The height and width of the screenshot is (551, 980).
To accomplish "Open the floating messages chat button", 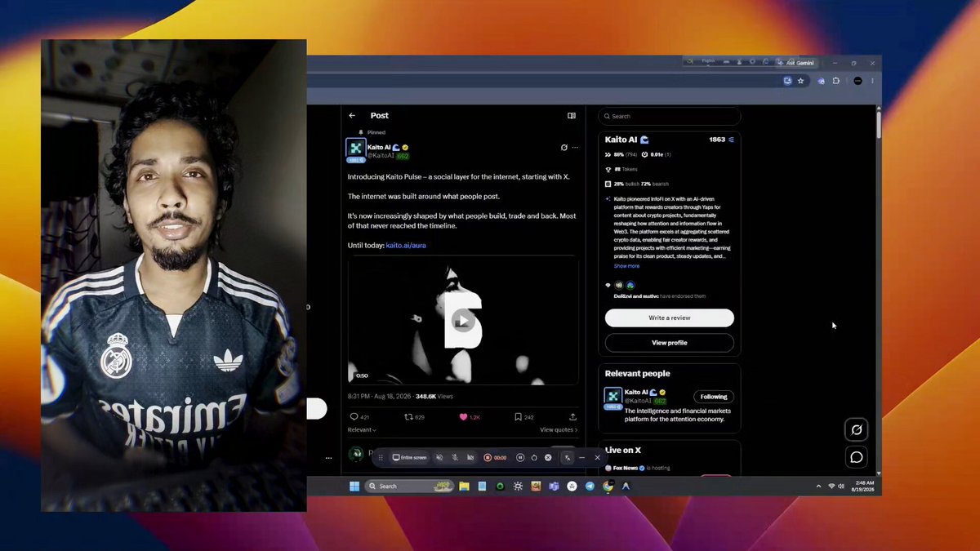I will (x=856, y=457).
